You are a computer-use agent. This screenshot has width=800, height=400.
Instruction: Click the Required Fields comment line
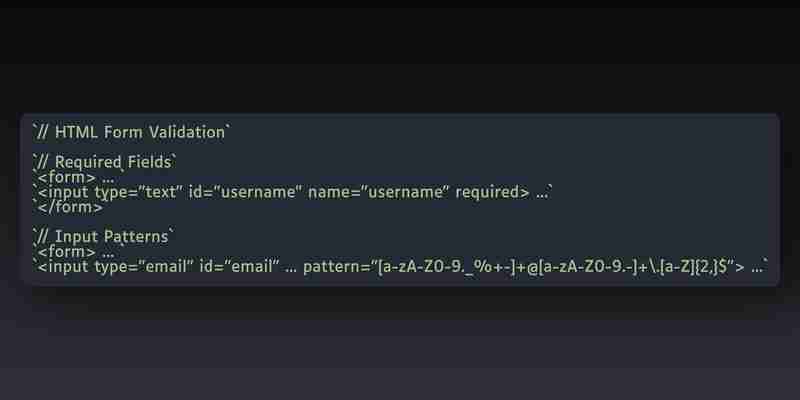pos(104,162)
